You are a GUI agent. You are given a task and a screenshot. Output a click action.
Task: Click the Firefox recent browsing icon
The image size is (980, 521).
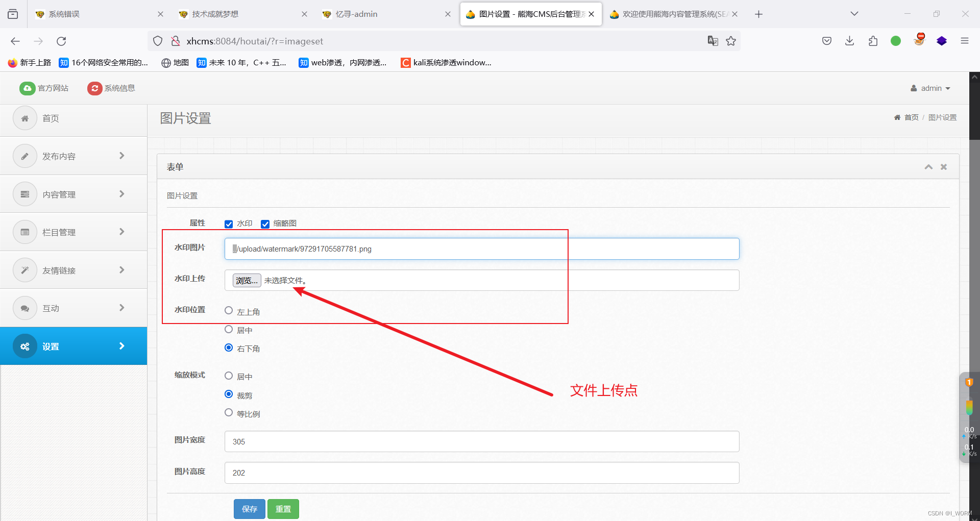pos(13,14)
